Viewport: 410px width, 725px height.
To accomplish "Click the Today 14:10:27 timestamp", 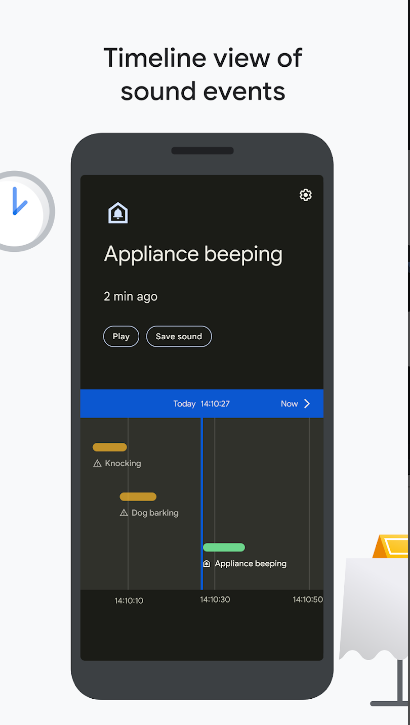I will coord(202,404).
